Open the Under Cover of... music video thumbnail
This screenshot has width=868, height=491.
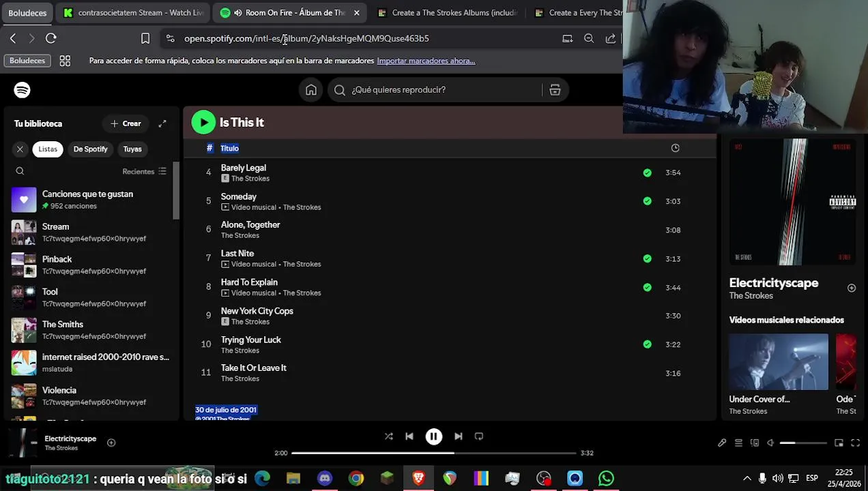[779, 361]
